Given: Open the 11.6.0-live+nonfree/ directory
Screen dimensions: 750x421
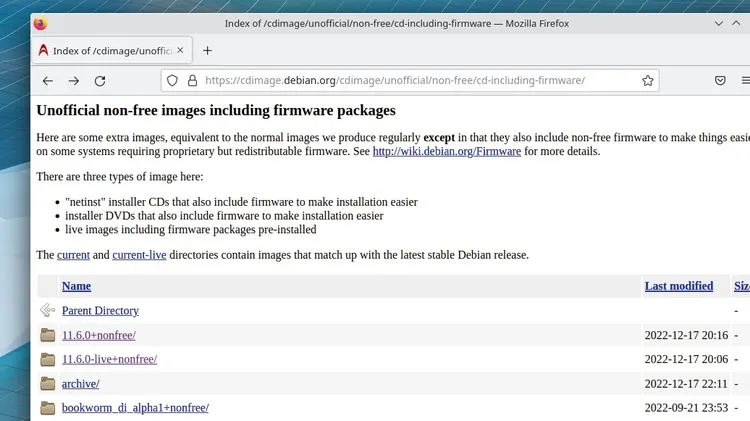Looking at the screenshot, I should coord(109,359).
